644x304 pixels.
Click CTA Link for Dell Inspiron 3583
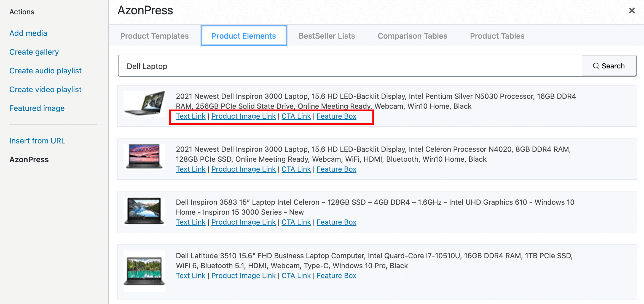click(x=296, y=222)
